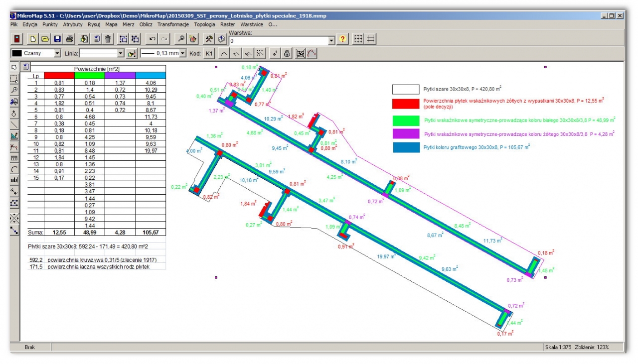The height and width of the screenshot is (364, 638).
Task: Click the Undo arrow icon
Action: (153, 39)
